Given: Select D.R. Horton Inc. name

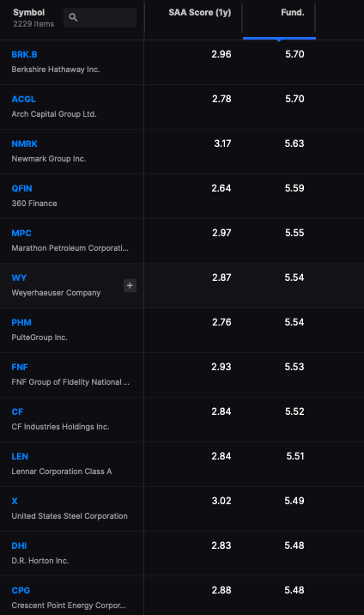Looking at the screenshot, I should click(x=40, y=561).
